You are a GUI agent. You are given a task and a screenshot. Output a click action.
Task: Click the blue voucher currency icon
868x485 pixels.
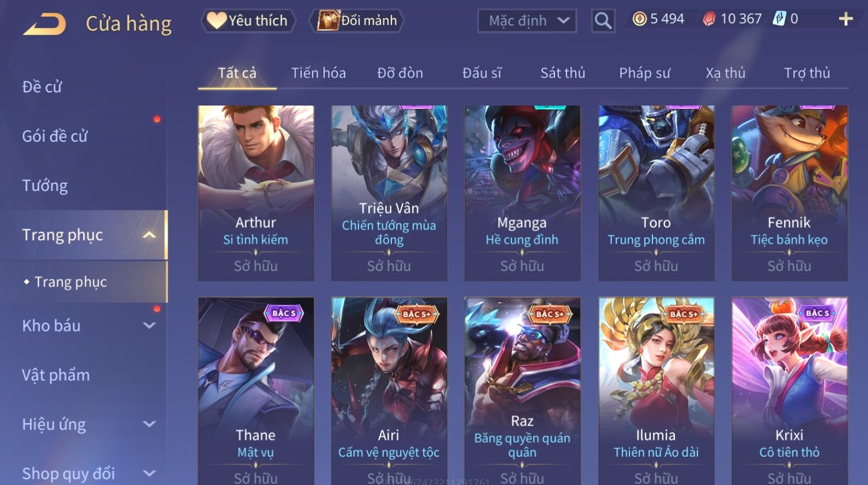(x=779, y=18)
